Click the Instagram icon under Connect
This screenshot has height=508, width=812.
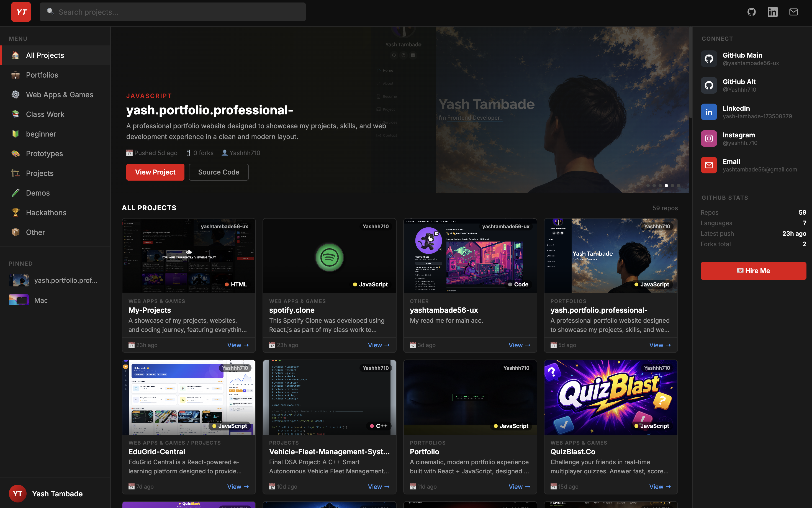[709, 138]
